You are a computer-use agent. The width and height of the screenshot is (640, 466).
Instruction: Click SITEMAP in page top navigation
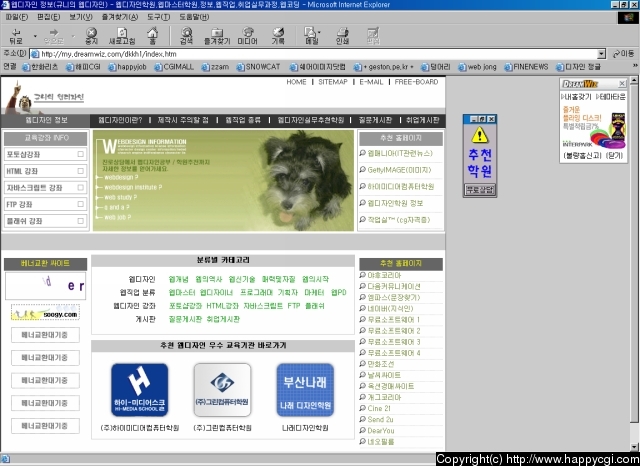tap(333, 82)
